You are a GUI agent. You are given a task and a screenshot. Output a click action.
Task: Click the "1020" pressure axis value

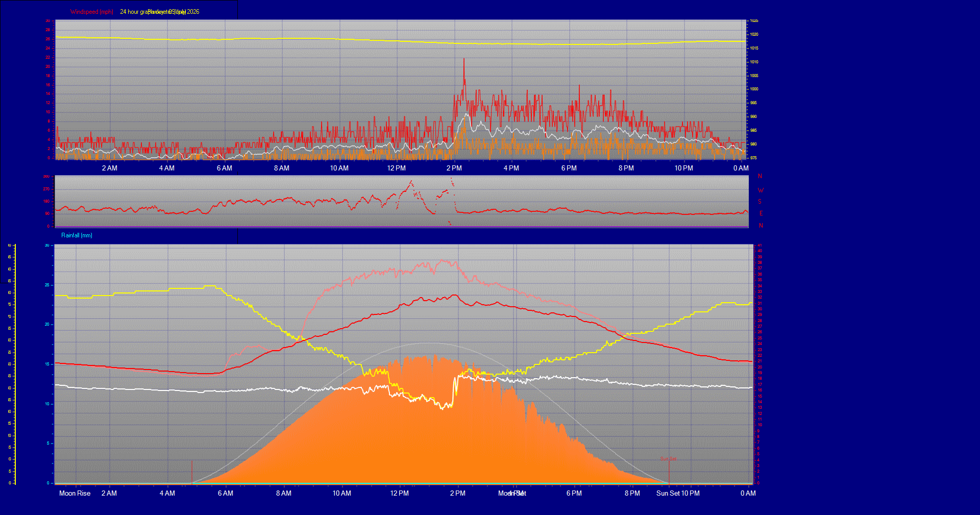754,34
